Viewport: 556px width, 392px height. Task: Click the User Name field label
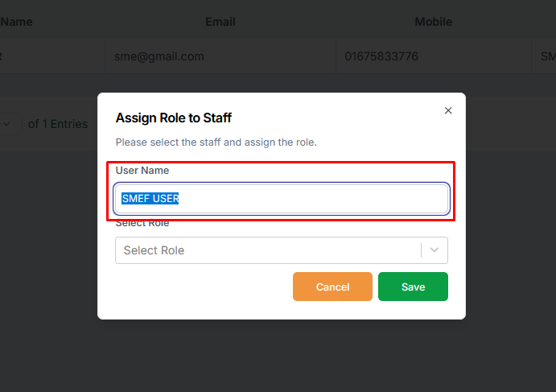tap(142, 171)
